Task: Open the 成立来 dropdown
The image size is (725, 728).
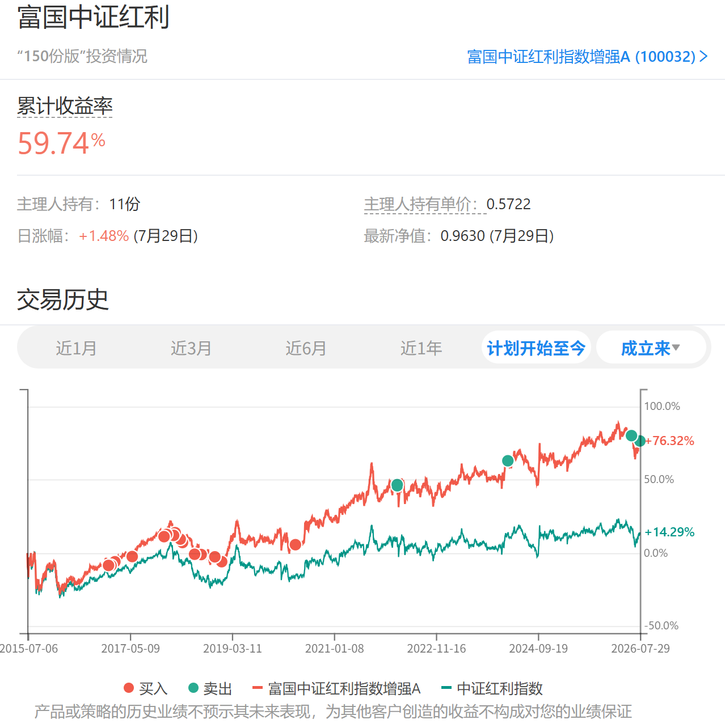Action: tap(651, 348)
